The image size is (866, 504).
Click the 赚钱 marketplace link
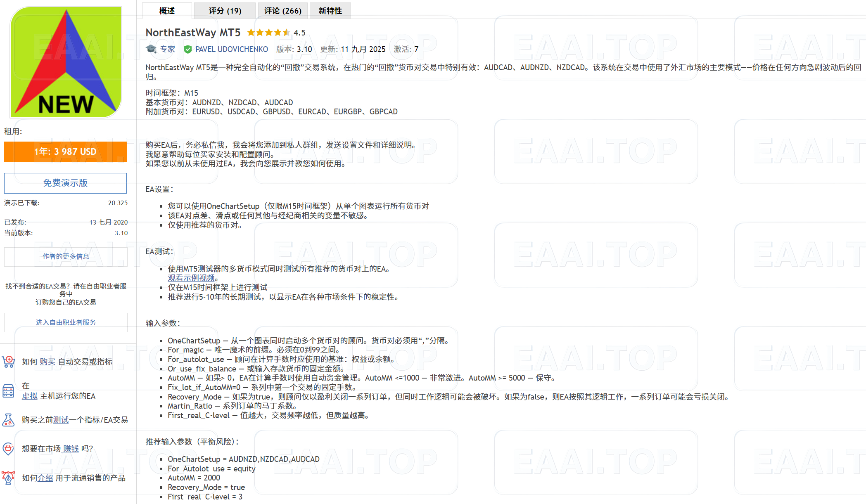(x=70, y=448)
